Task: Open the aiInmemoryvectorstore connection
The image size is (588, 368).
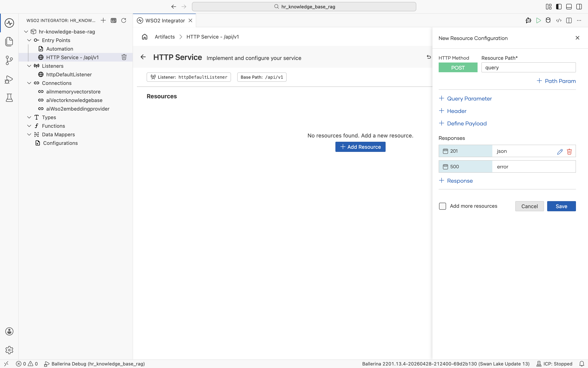Action: click(73, 92)
